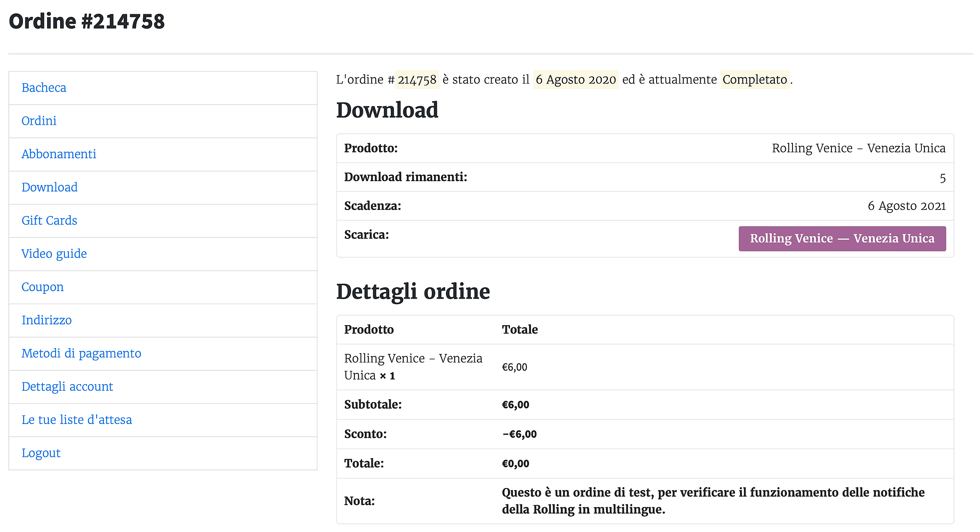The width and height of the screenshot is (980, 532).
Task: Click Download rimanenti label
Action: 406,177
